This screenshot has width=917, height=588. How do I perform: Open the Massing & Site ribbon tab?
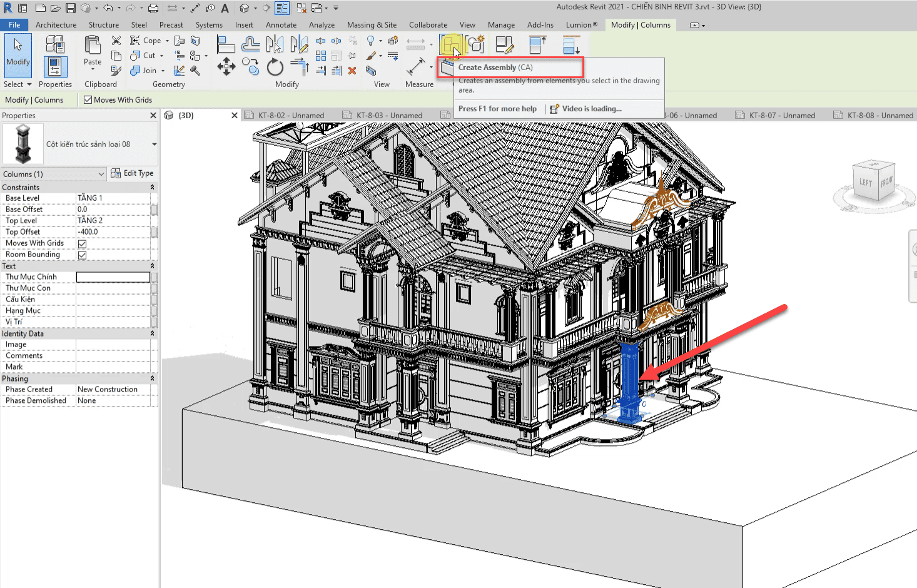(372, 25)
